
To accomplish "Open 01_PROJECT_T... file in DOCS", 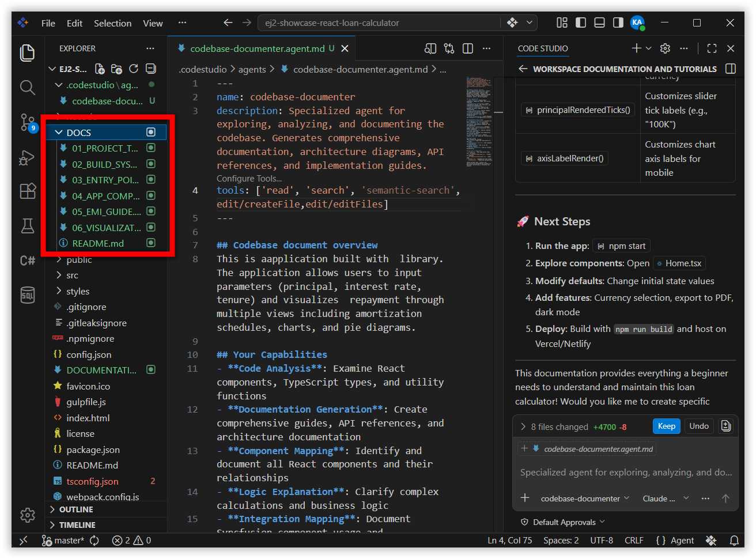I will tap(106, 148).
